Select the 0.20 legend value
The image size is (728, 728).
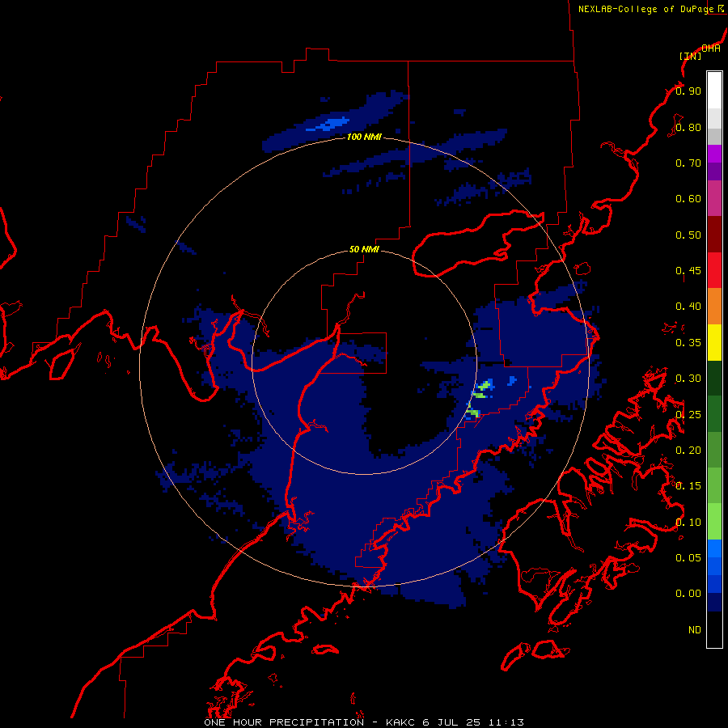688,451
